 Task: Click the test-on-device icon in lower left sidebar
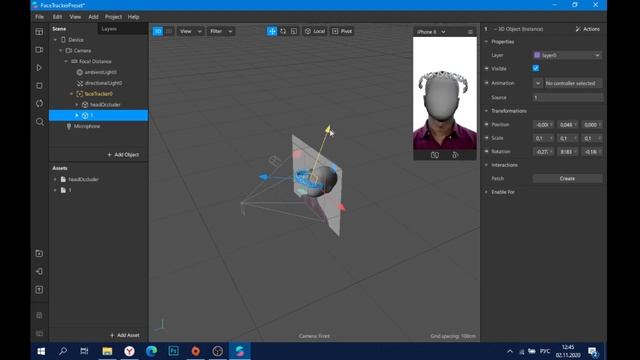point(39,271)
